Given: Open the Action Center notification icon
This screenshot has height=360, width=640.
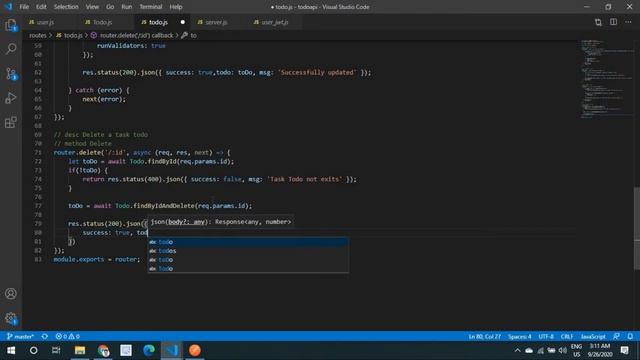Looking at the screenshot, I should (624, 350).
